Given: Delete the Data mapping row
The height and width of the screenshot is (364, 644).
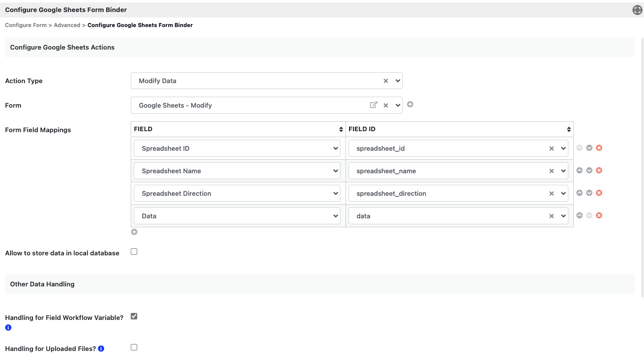Looking at the screenshot, I should click(x=599, y=215).
